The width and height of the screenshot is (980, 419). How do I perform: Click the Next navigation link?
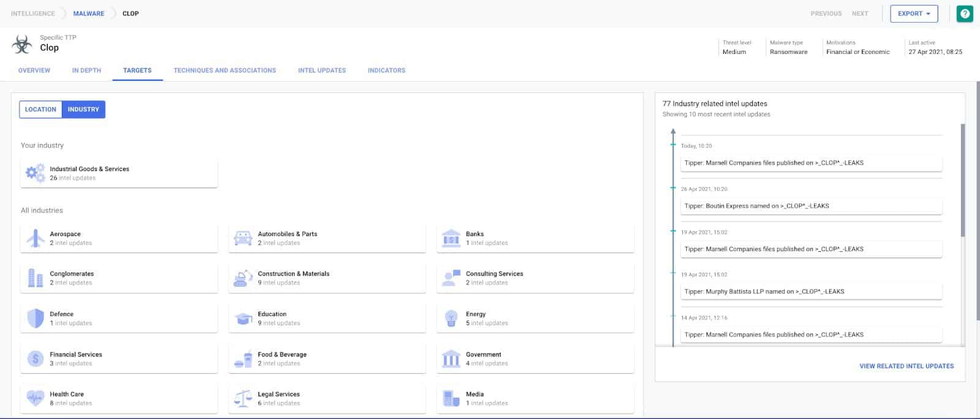(860, 13)
